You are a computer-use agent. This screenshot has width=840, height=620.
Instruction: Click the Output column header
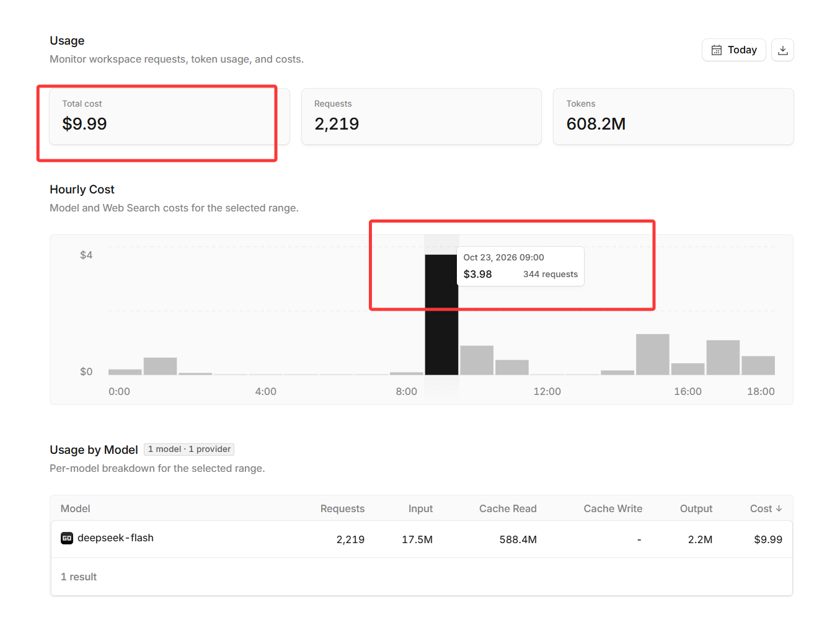[696, 508]
